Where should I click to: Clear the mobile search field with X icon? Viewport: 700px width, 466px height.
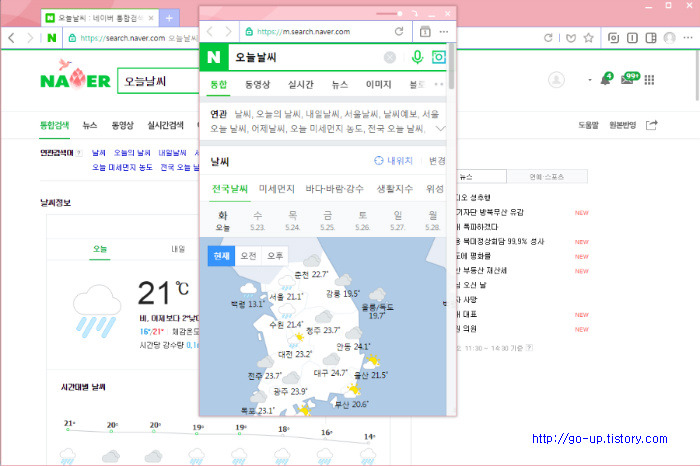[390, 57]
